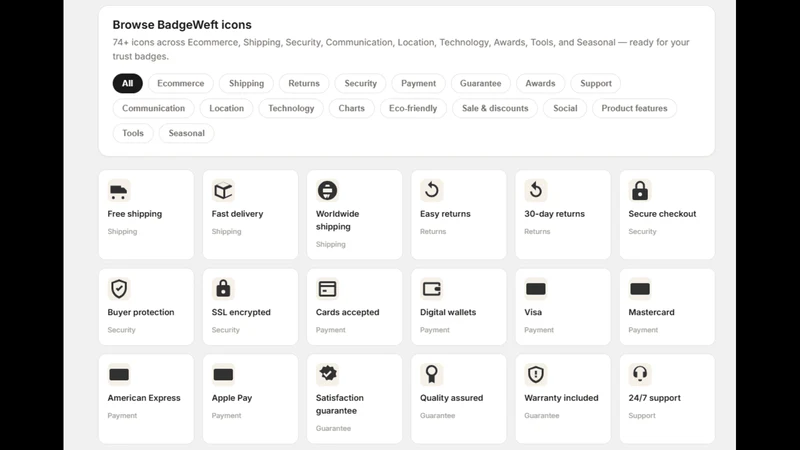Viewport: 800px width, 450px height.
Task: Click the "Secure checkout" label text
Action: coord(662,214)
